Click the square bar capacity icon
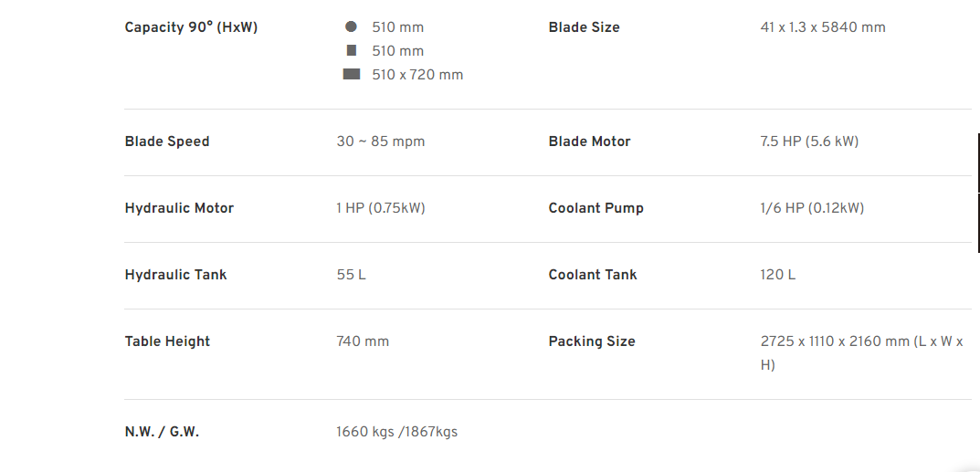Screen dimensions: 980x472 coord(352,50)
